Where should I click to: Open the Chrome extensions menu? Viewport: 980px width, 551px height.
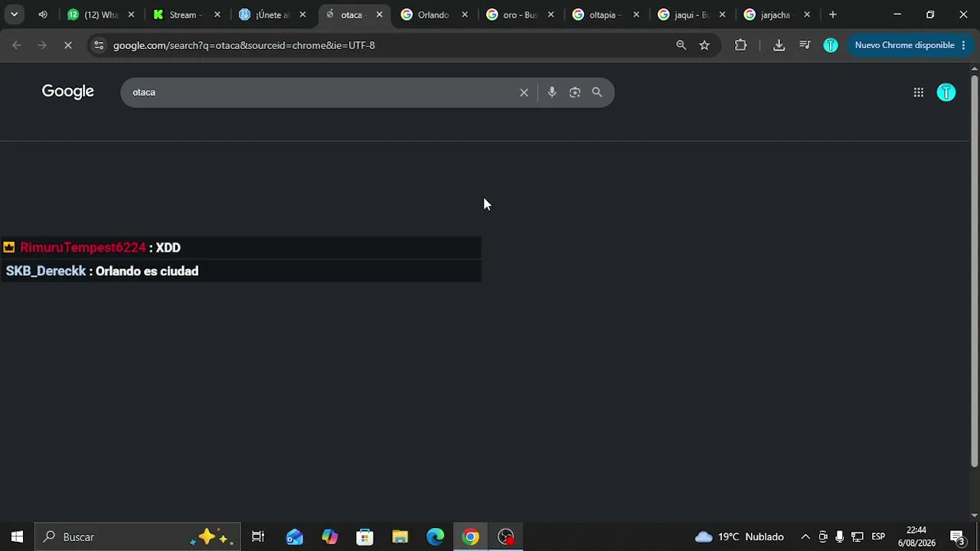pos(740,45)
